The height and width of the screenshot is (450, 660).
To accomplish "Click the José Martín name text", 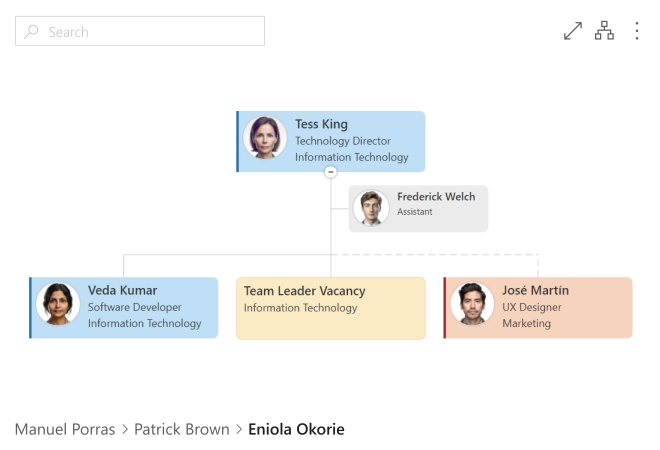I will (535, 291).
